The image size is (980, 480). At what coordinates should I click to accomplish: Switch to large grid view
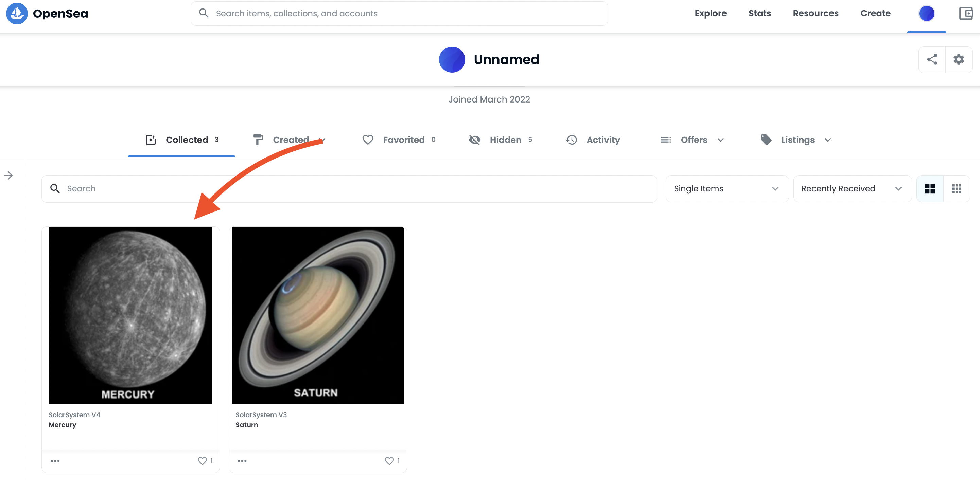click(930, 188)
